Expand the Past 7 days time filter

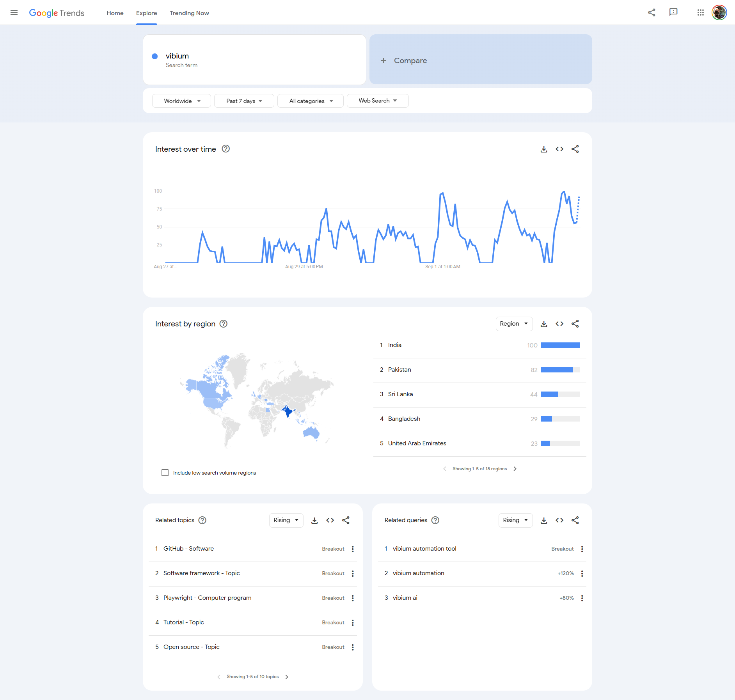tap(244, 101)
